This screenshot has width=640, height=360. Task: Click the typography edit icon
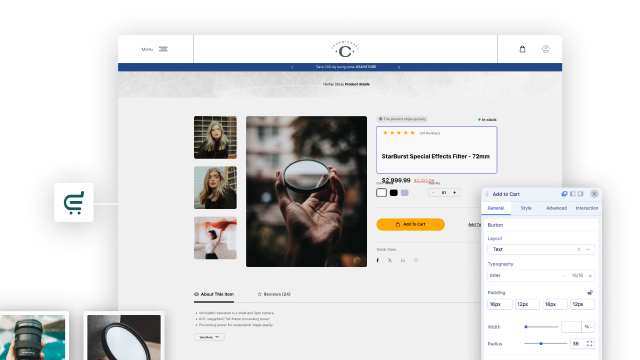tap(590, 276)
